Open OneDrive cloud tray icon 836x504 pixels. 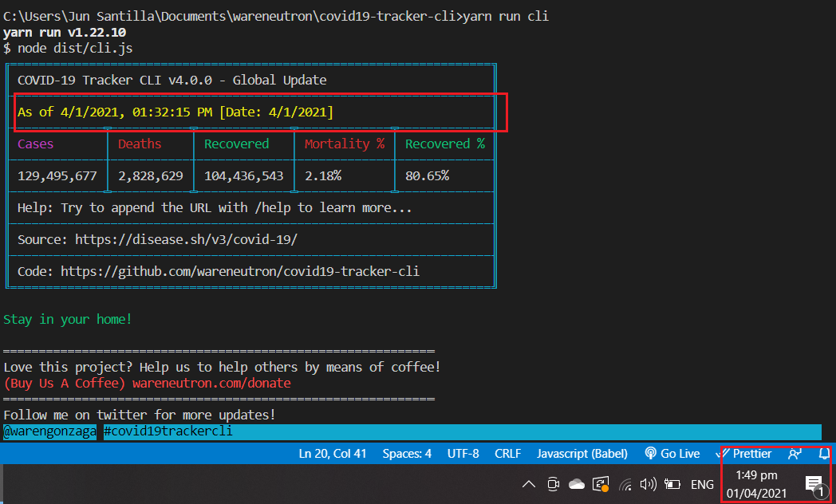[577, 484]
